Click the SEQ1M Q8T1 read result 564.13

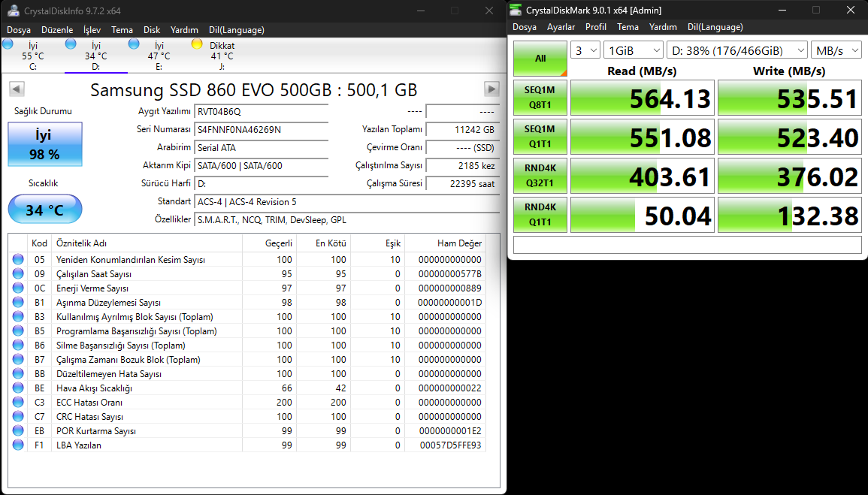click(x=642, y=98)
